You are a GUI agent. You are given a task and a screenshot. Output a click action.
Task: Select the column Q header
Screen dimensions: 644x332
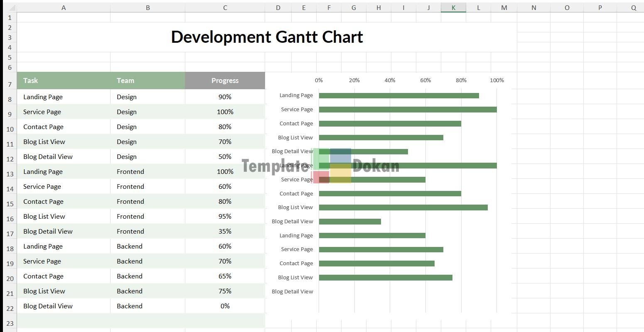tap(633, 7)
